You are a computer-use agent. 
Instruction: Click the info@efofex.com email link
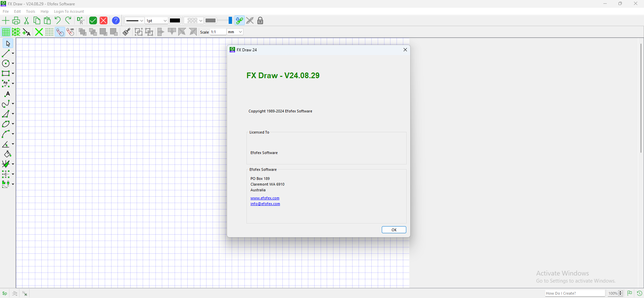click(265, 204)
